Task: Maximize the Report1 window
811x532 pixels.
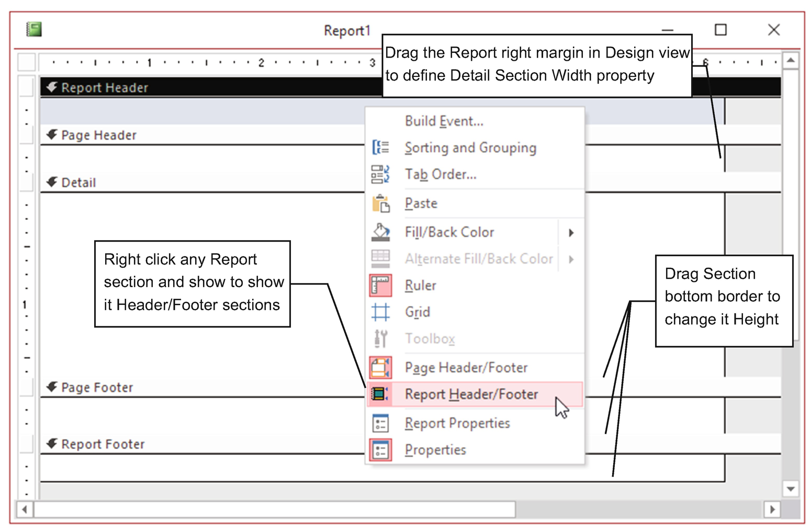Action: 720,30
